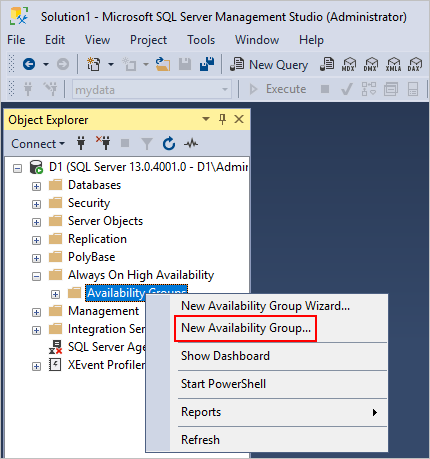The width and height of the screenshot is (430, 459).
Task: Click Display Estimated Execution Plan icon
Action: [x=369, y=89]
